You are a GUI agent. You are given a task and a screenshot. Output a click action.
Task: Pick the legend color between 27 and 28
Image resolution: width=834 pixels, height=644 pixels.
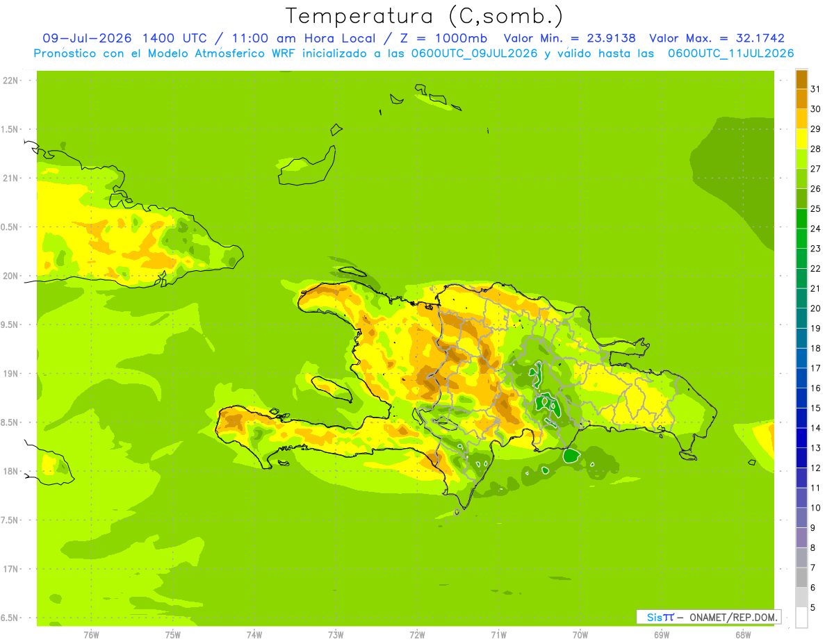[x=801, y=158]
